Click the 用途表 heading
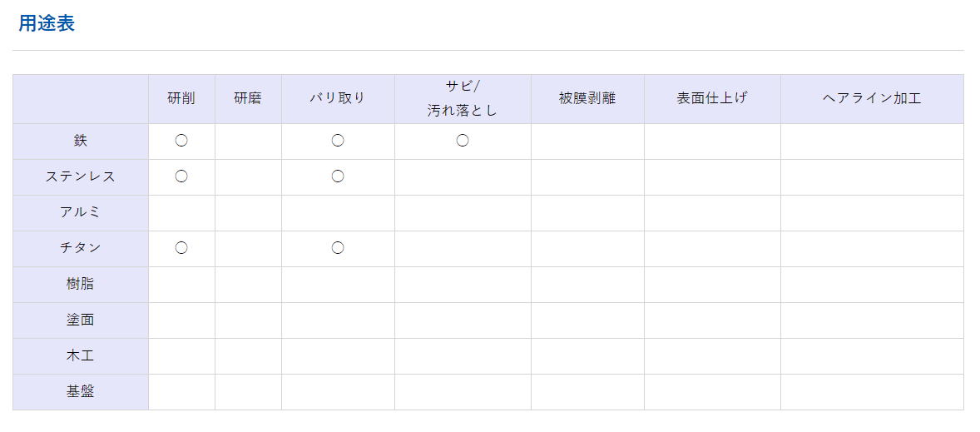Viewport: 980px width, 432px height. tap(47, 23)
